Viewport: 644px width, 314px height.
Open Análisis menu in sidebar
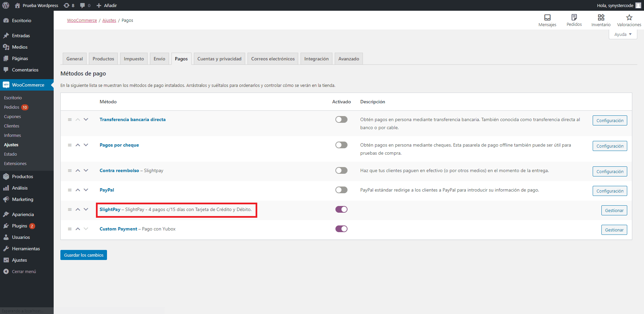pyautogui.click(x=27, y=188)
